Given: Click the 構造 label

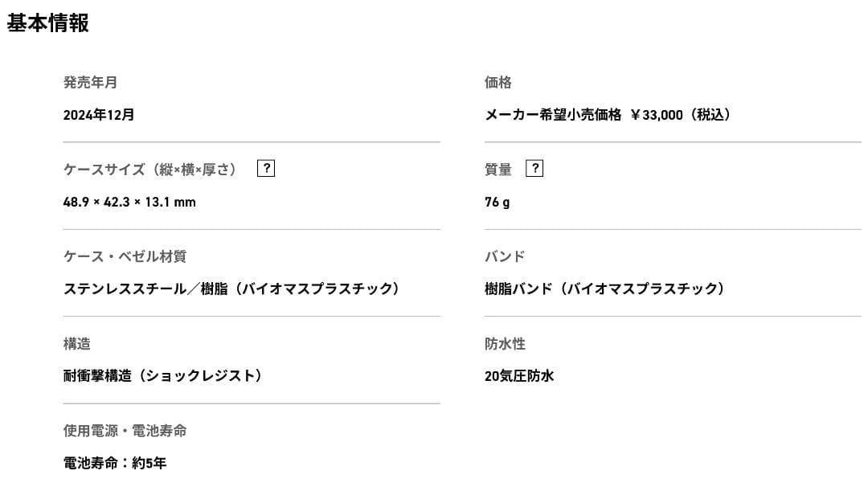Looking at the screenshot, I should pyautogui.click(x=77, y=343).
